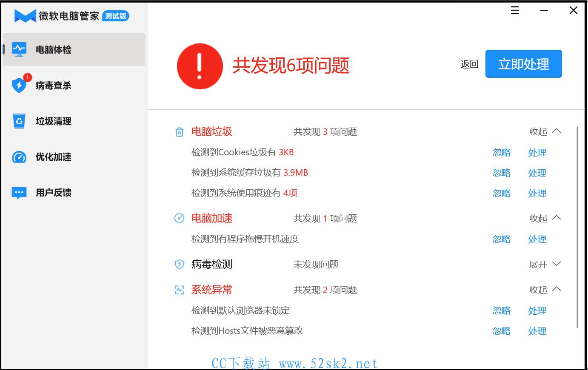
Task: Click the shield icon beside 病毒检测
Action: 180,265
